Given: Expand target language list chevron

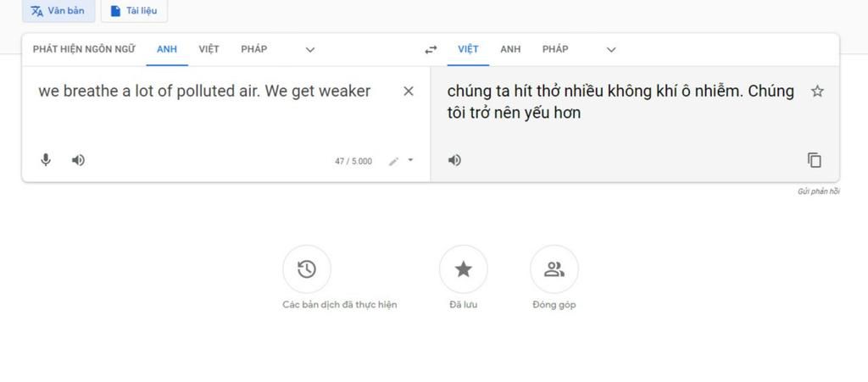Looking at the screenshot, I should [611, 50].
